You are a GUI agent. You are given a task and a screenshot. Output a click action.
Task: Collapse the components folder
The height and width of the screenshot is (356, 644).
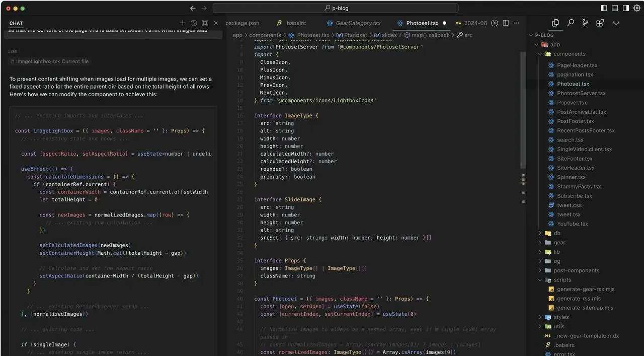pos(569,54)
